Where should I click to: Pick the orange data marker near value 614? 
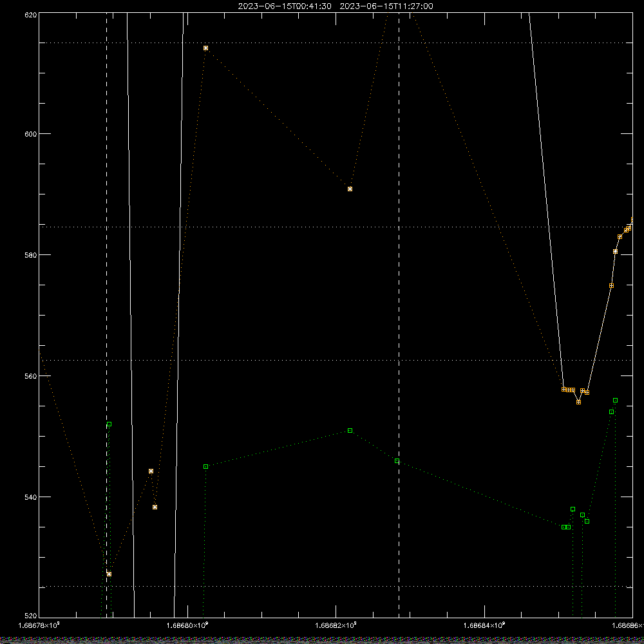pos(206,48)
